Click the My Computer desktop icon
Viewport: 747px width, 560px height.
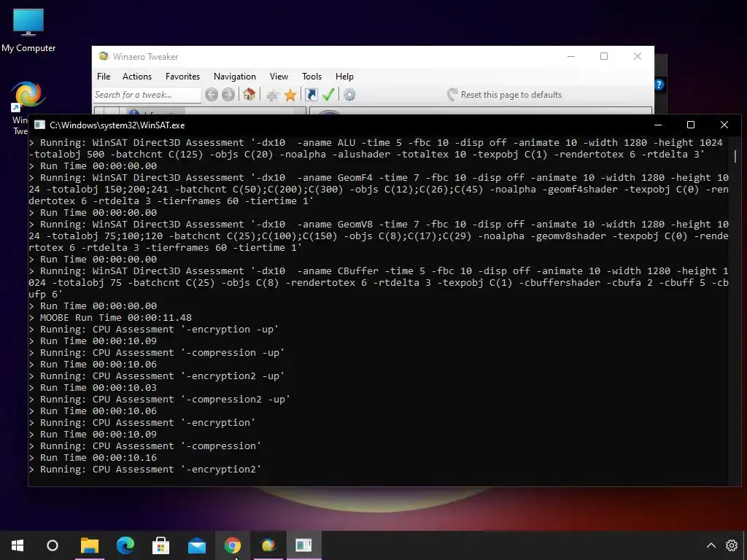pyautogui.click(x=28, y=31)
